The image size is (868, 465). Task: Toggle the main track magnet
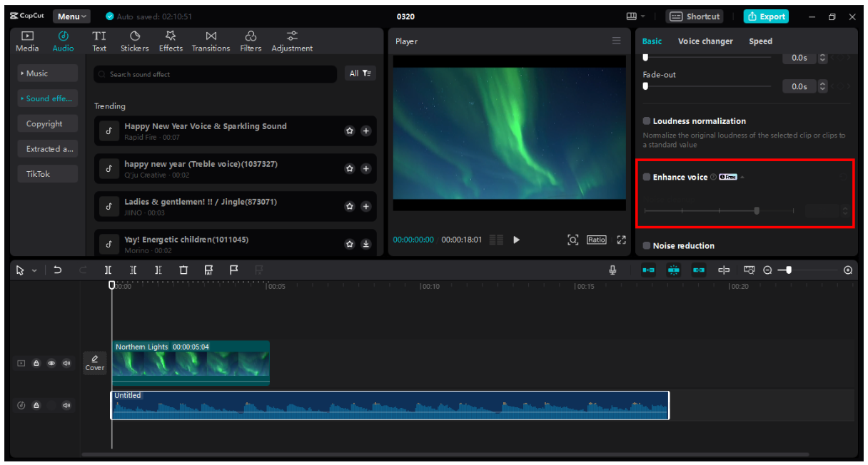coord(648,270)
